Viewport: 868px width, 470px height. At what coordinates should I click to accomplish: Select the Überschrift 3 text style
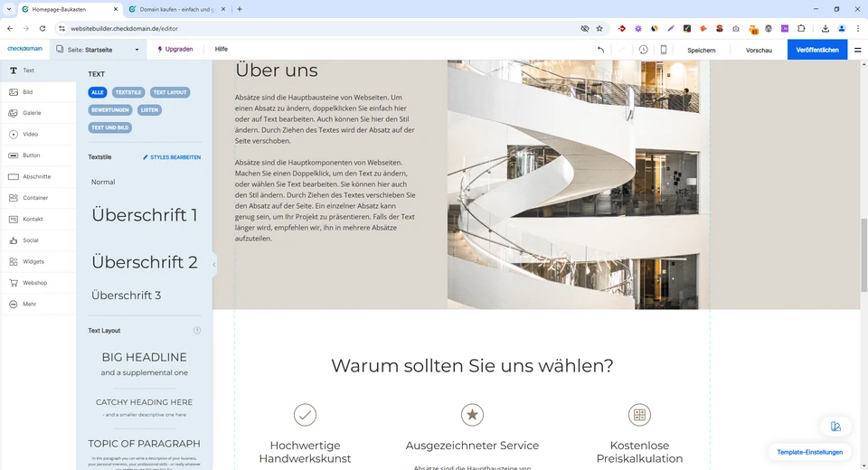127,296
